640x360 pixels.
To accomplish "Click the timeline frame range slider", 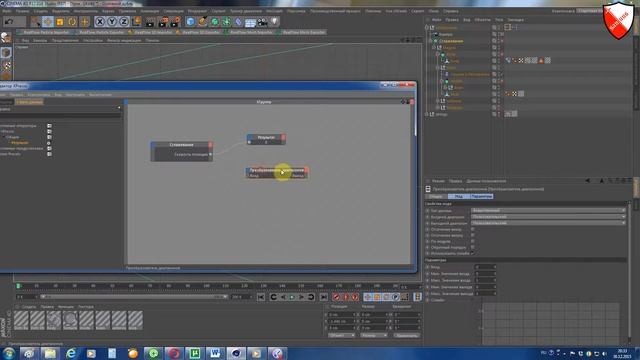I will [x=134, y=297].
